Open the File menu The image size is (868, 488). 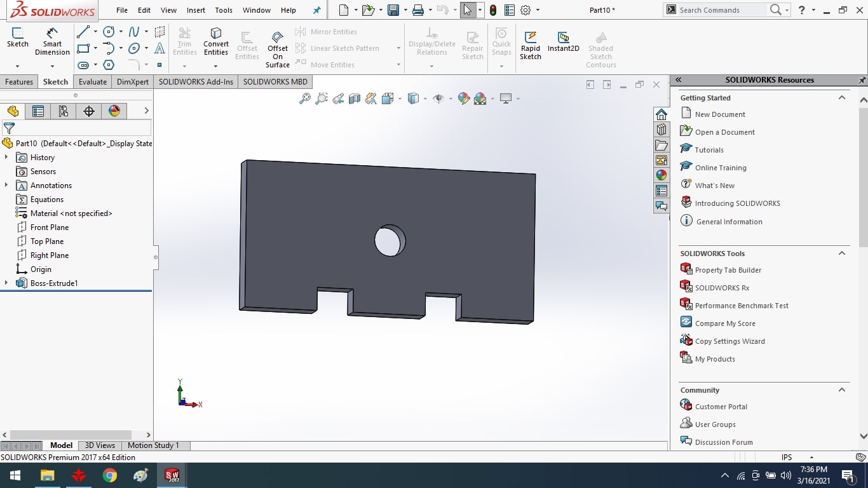click(x=122, y=10)
